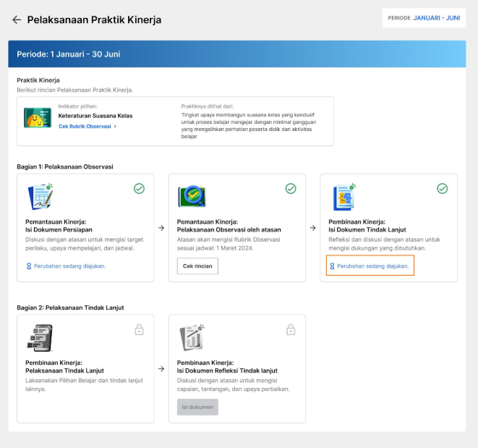
Task: Click the Isi Dokumen Persiapan card icon
Action: point(41,198)
